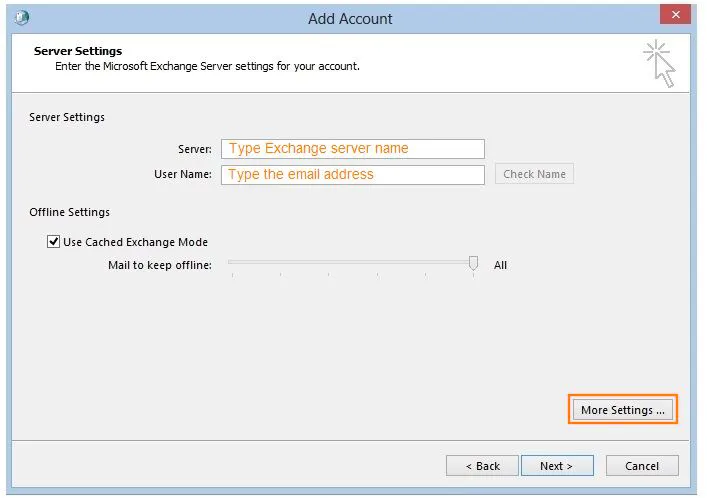Close the Add Account dialog
This screenshot has width=707, height=498.
pyautogui.click(x=676, y=16)
